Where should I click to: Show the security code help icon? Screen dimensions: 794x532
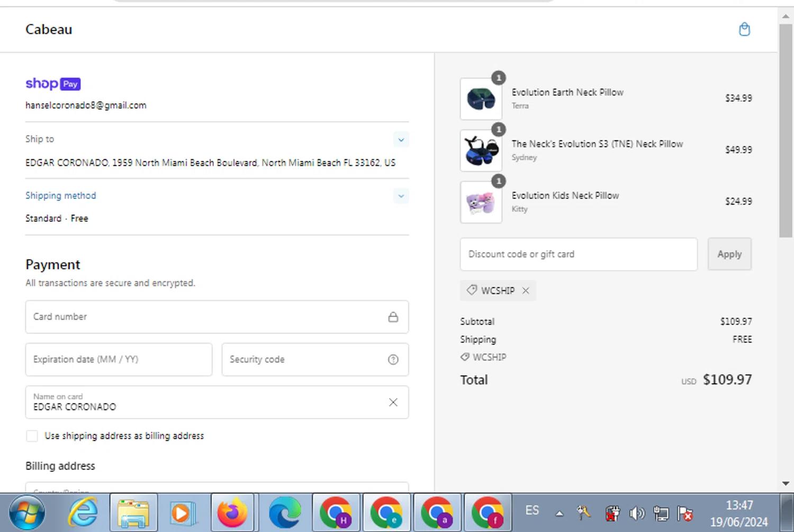393,359
